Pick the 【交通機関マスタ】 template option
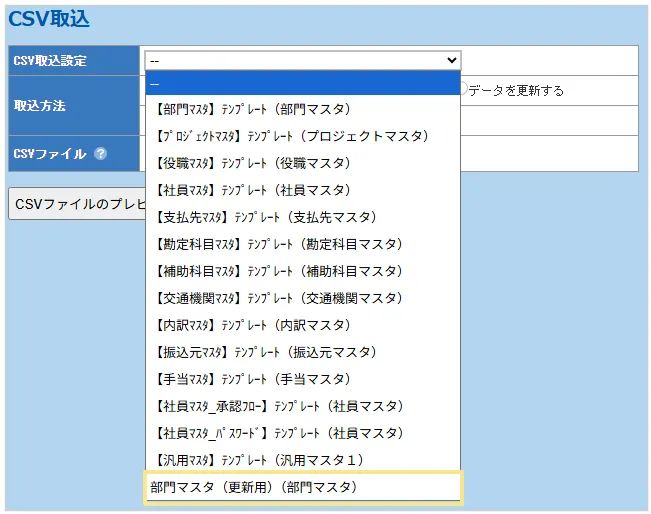Viewport: 651px width, 514px height. [x=302, y=298]
